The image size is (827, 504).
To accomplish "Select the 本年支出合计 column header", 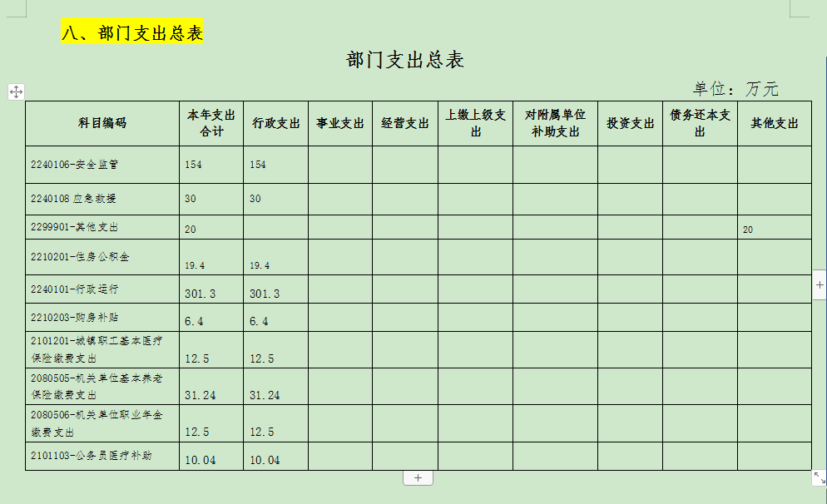I will point(211,123).
